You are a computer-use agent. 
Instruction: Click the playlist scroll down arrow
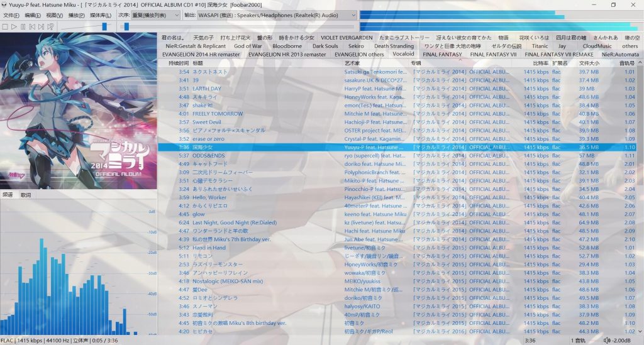point(640,331)
